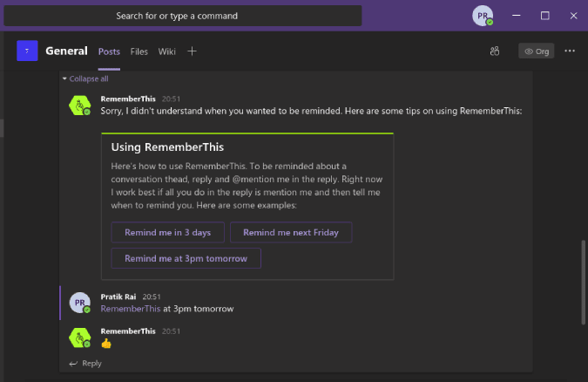Focus the search or command box
Screen dimensions: 588x382
tap(183, 16)
